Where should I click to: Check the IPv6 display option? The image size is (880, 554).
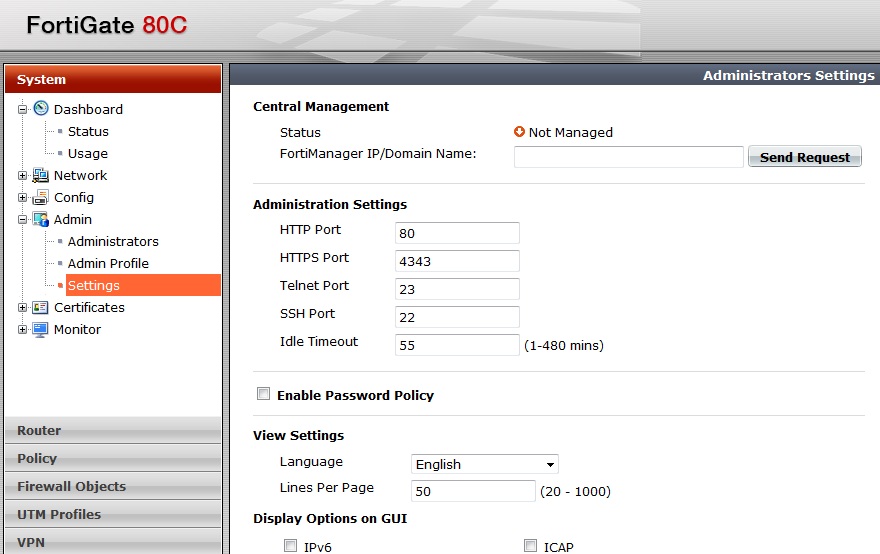(x=291, y=546)
